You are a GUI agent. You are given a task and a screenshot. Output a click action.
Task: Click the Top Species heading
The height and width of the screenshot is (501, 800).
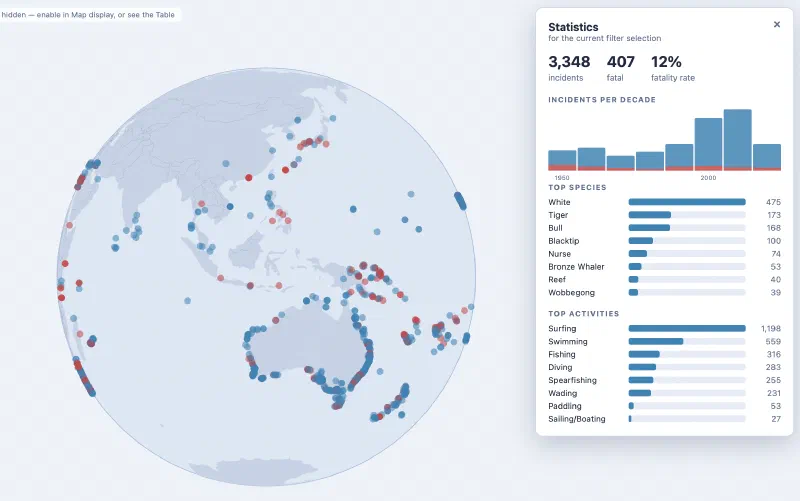coord(577,187)
